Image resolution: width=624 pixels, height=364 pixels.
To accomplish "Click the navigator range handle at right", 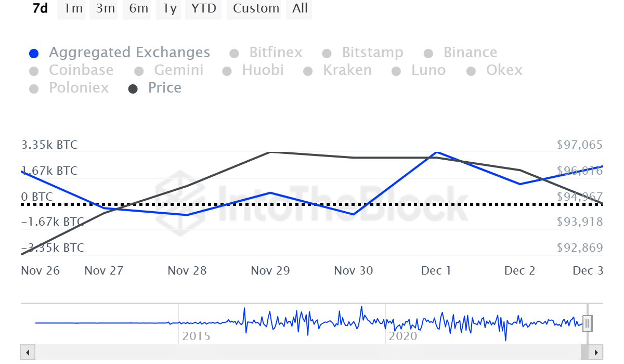I will click(587, 323).
